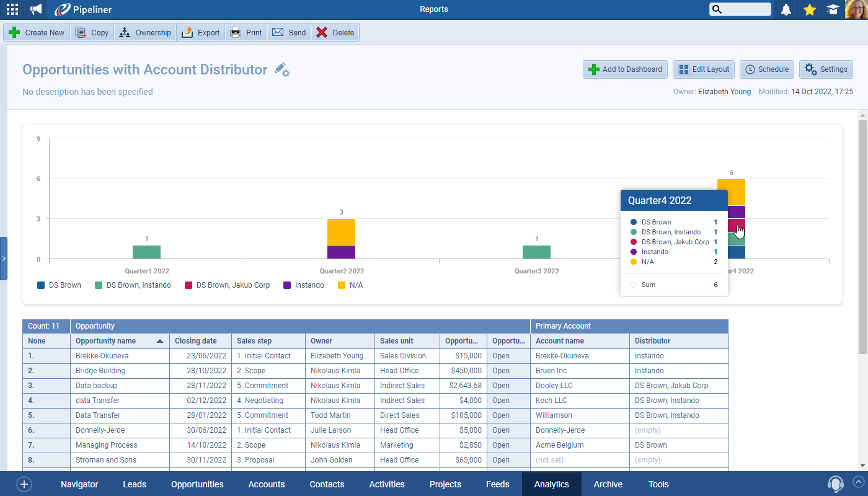Expand the bottom bar up-arrow button
Viewport: 868px width, 496px height.
point(858,481)
